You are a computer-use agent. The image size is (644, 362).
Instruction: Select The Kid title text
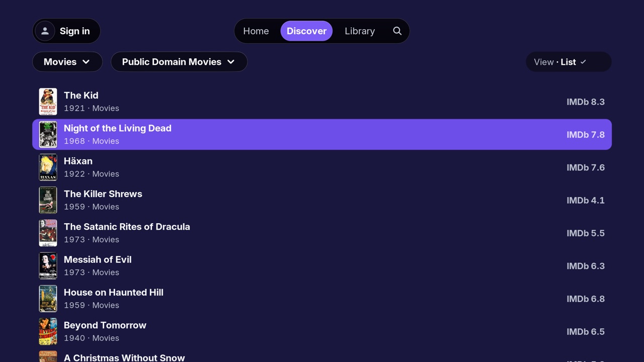click(x=81, y=96)
